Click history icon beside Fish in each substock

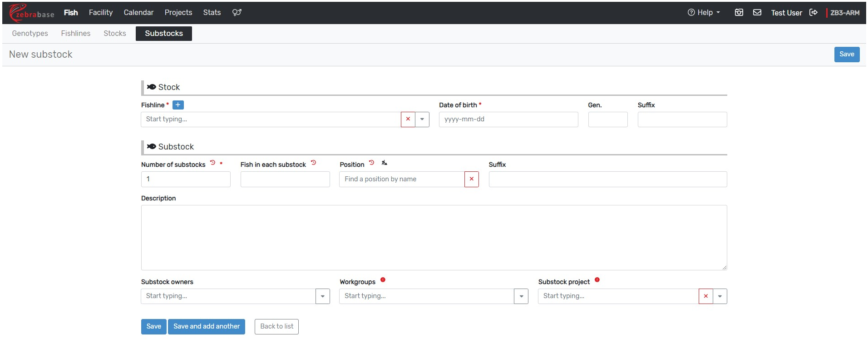click(x=313, y=163)
